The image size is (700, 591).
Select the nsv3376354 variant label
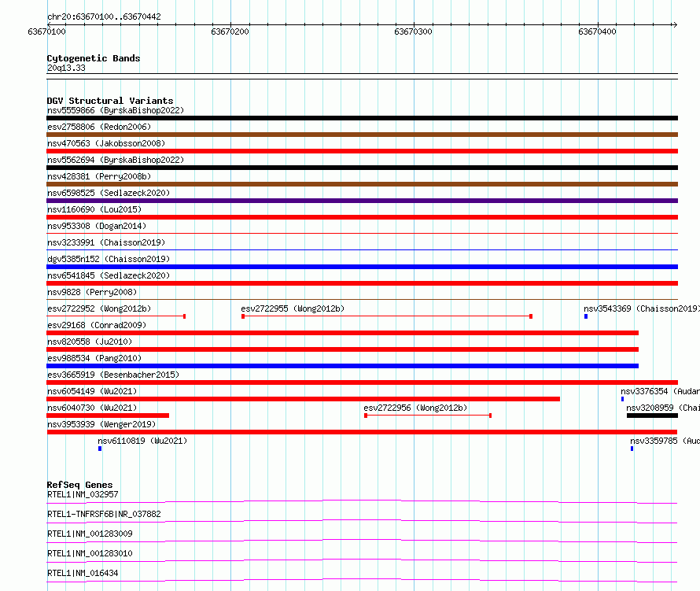pos(660,391)
